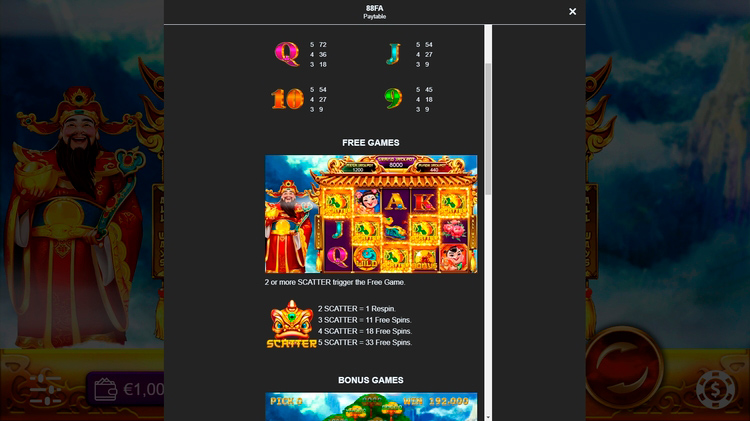Close the 88FA paytable dialog
Viewport: 750px width, 421px height.
click(572, 12)
